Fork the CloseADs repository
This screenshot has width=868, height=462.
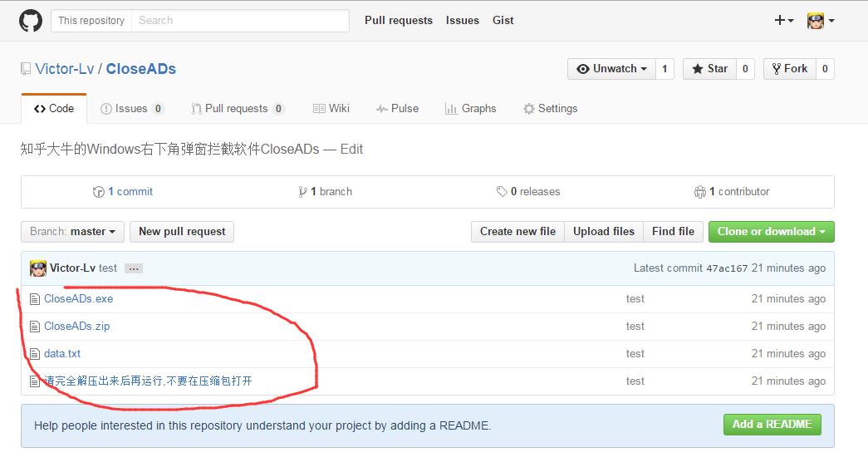point(790,69)
